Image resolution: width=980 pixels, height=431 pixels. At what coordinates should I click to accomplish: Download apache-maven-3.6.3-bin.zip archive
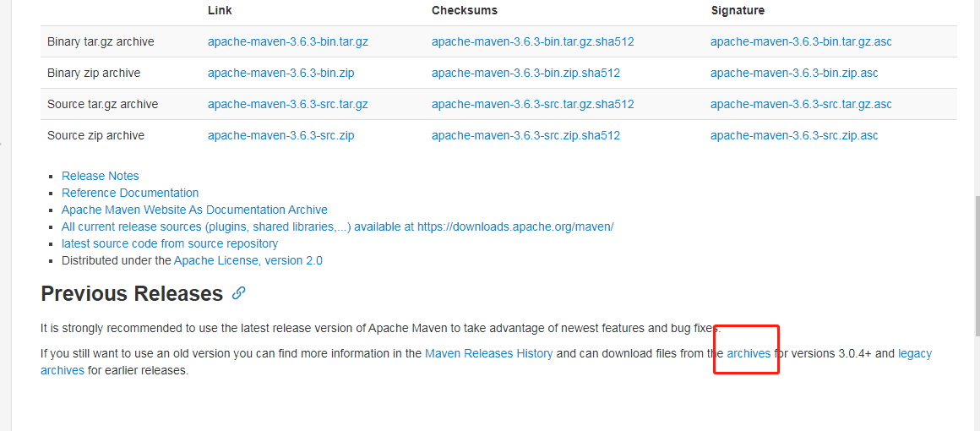[280, 73]
